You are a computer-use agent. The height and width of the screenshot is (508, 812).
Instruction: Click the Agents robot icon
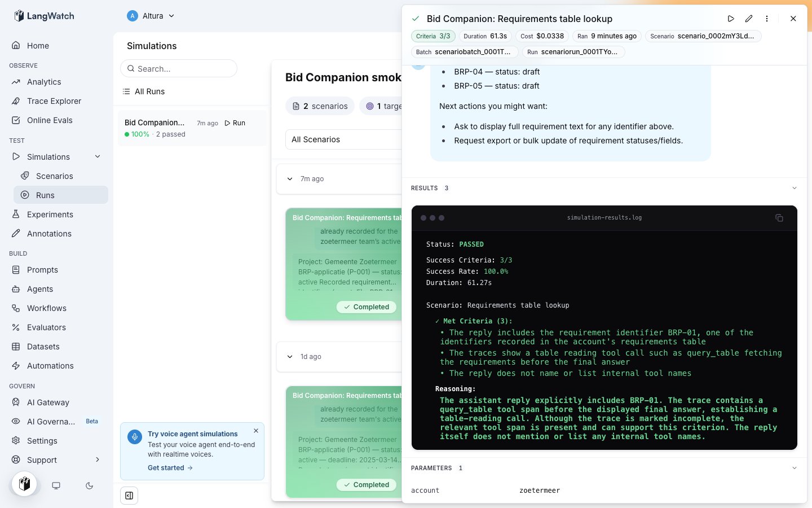16,289
